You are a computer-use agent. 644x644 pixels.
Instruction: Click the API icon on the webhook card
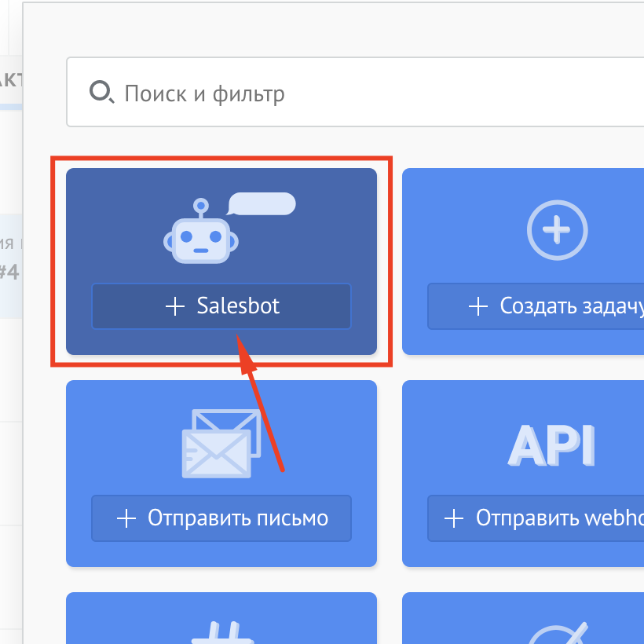click(551, 445)
